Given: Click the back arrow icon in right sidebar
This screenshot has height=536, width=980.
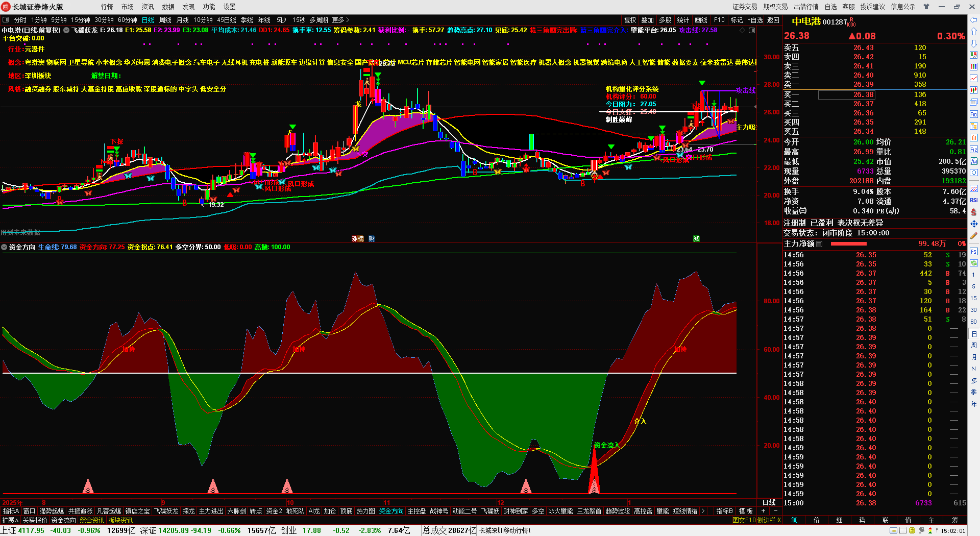Looking at the screenshot, I should click(974, 20).
